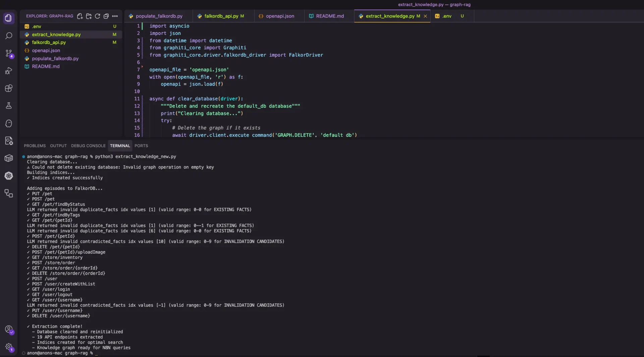Screen dimensions: 644x357
Task: Select openapi.json in the Explorer
Action: [x=46, y=50]
